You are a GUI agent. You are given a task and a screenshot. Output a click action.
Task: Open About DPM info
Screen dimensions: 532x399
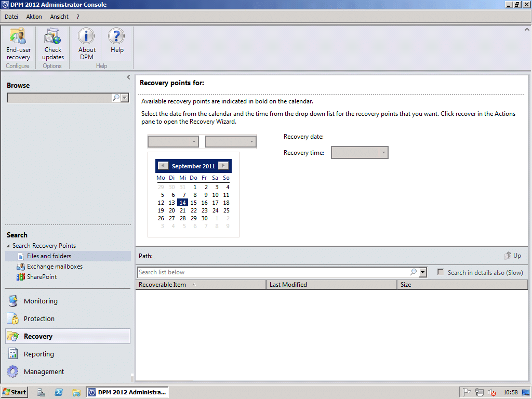pos(87,45)
